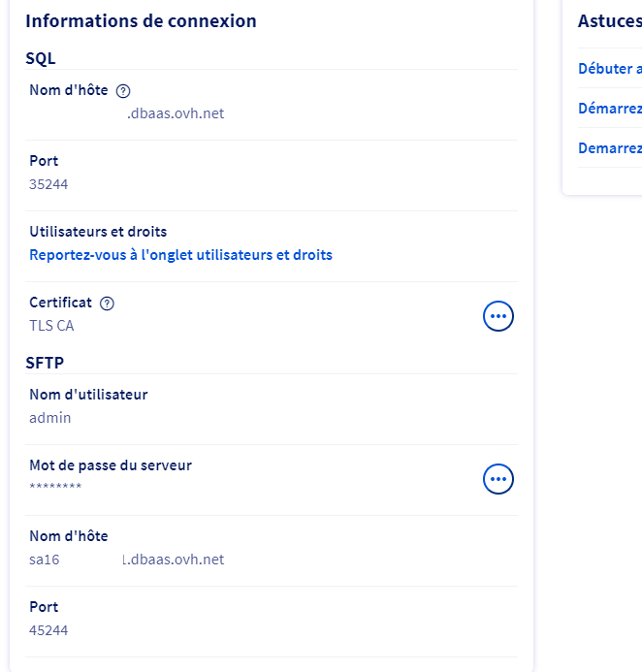Click the masked server password asterisks
642x672 pixels.
[55, 487]
